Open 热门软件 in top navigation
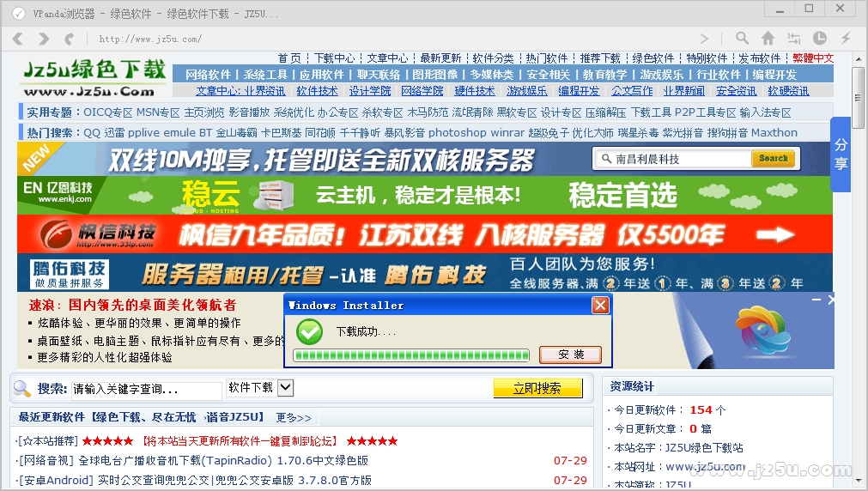868x491 pixels. click(546, 58)
